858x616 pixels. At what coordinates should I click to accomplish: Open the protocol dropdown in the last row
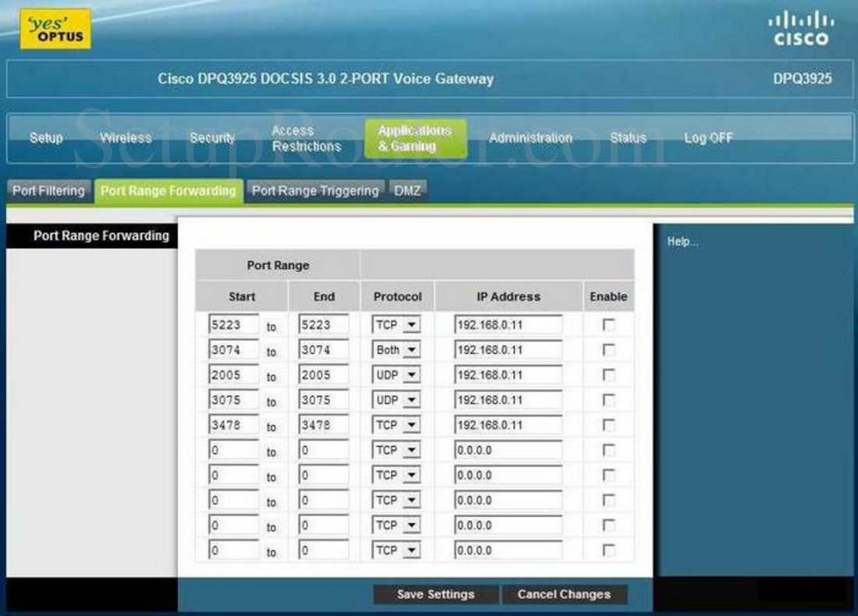click(x=396, y=551)
